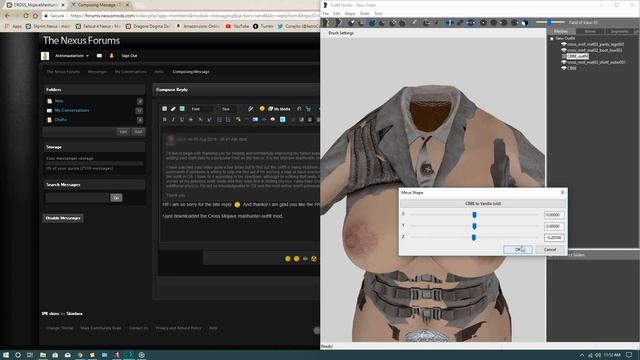Open the Tumblr bookmark
This screenshot has height=360, width=640.
coord(263,26)
